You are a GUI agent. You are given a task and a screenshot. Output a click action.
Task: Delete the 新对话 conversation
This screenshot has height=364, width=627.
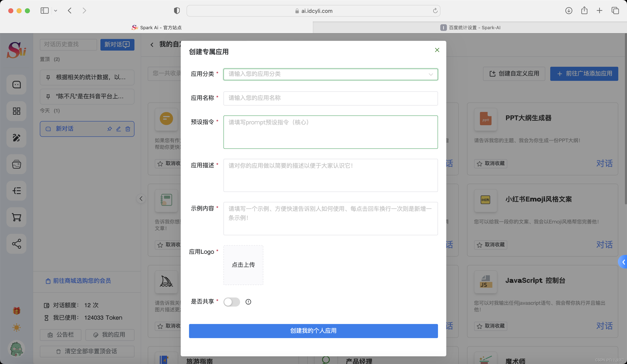coord(128,129)
